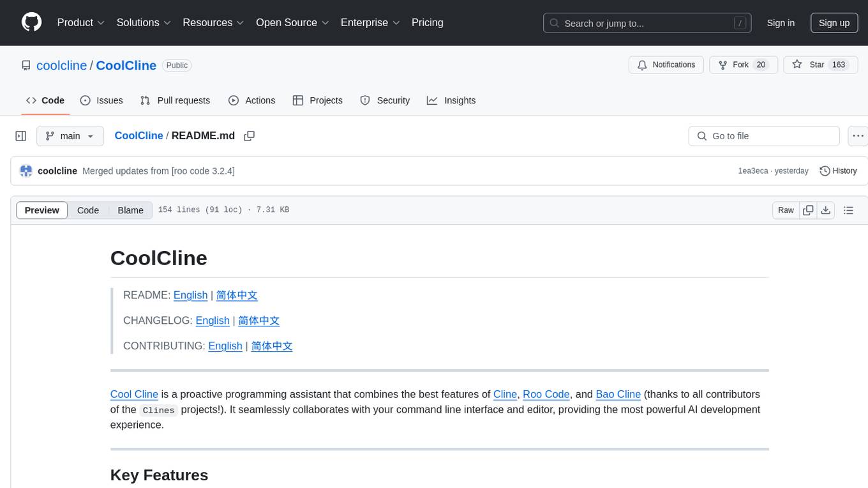868x488 pixels.
Task: Open commit hash 1ea3eca
Action: point(753,171)
